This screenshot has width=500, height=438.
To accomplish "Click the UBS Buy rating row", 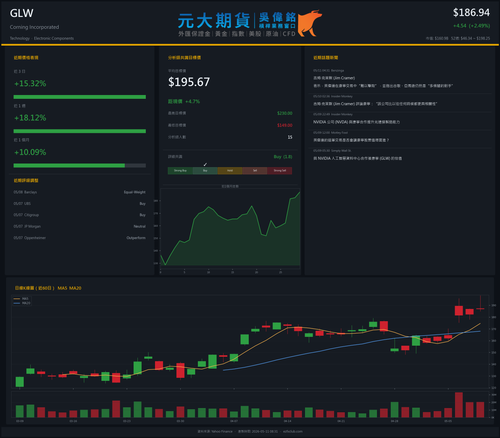I will point(80,204).
